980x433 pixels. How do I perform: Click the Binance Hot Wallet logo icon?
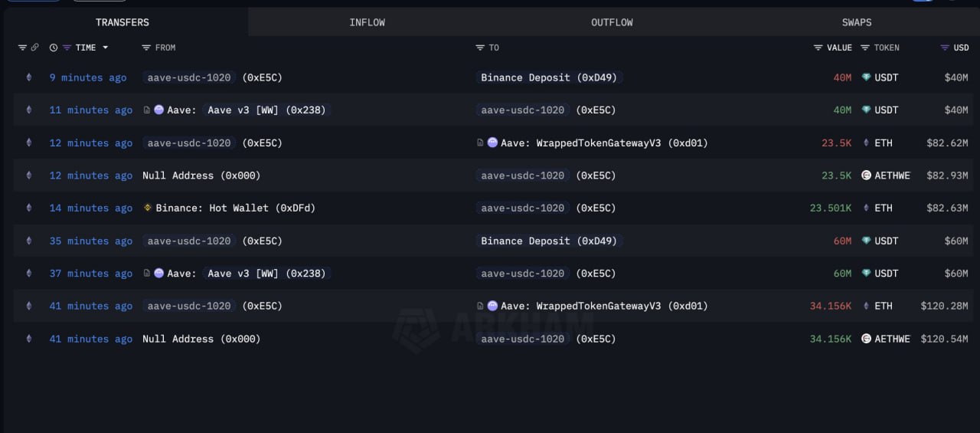(x=148, y=208)
